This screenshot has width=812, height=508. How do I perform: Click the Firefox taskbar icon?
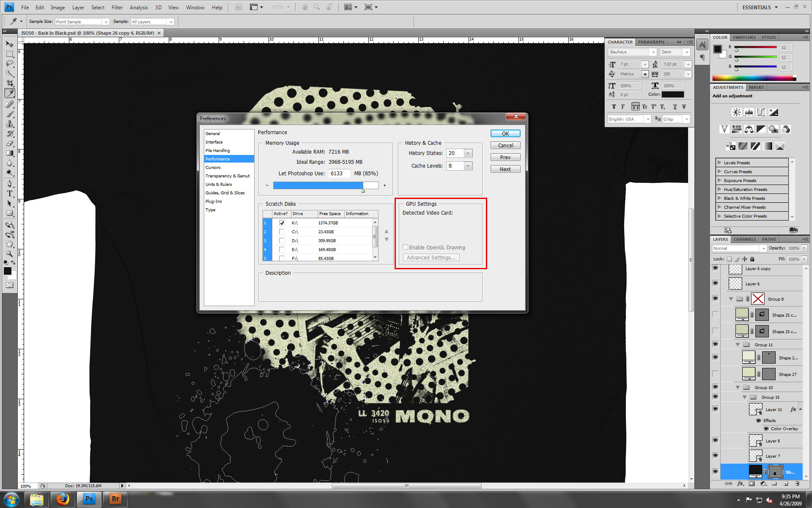pos(63,499)
